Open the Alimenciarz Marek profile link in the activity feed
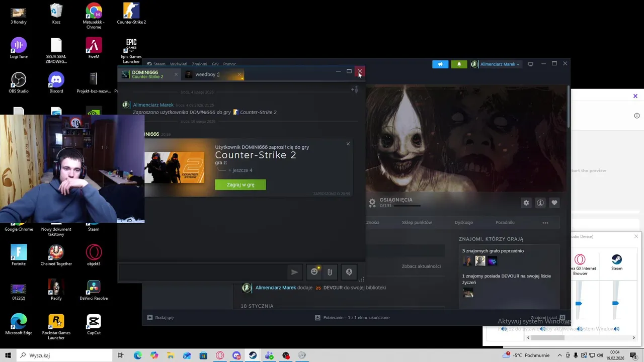This screenshot has width=644, height=362. tap(276, 288)
